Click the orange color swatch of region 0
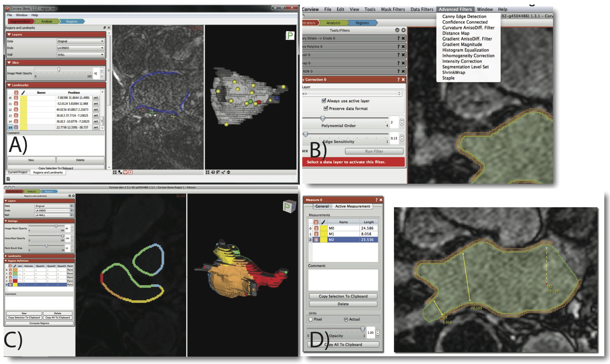This screenshot has width=610, height=364. click(15, 270)
